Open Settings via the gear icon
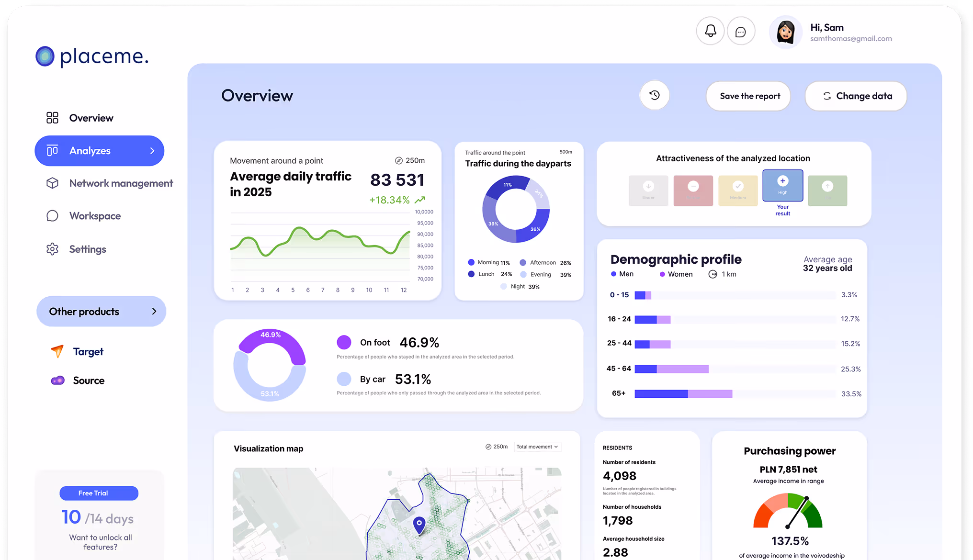The image size is (973, 560). coord(52,249)
